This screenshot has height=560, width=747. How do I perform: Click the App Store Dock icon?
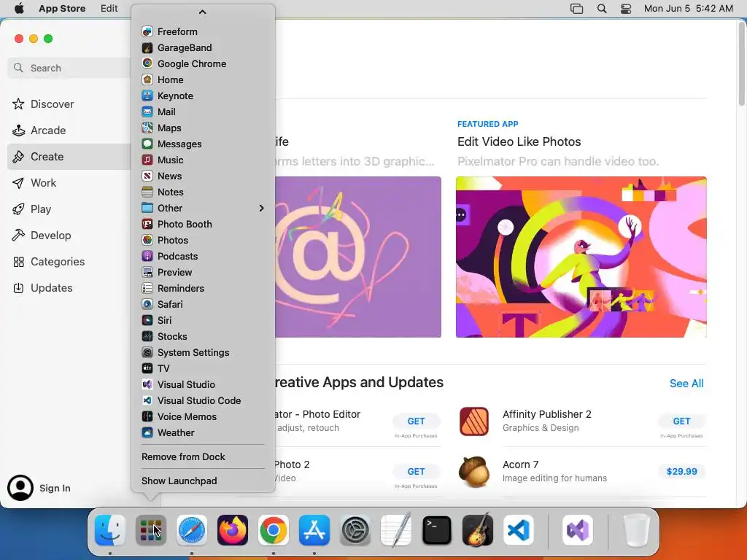tap(314, 530)
